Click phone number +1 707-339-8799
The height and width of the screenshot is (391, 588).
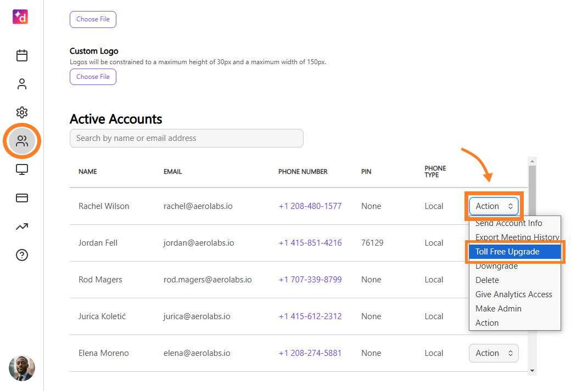coord(310,279)
